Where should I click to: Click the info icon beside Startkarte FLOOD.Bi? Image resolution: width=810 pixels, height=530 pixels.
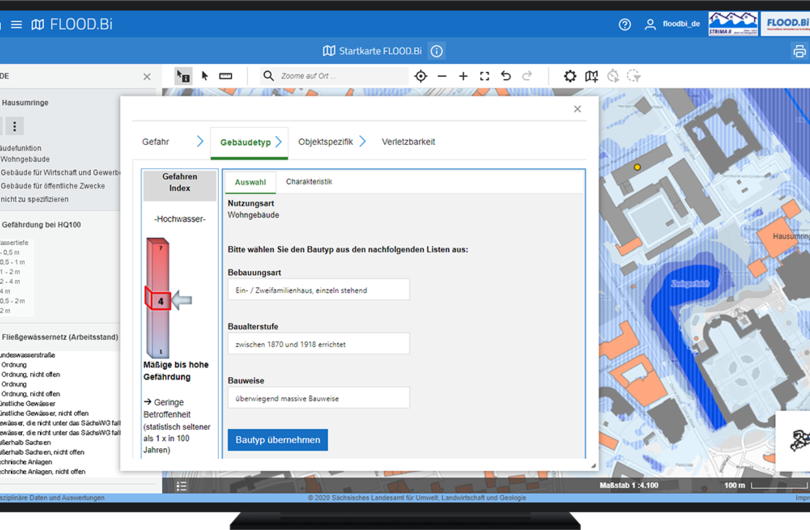coord(437,51)
